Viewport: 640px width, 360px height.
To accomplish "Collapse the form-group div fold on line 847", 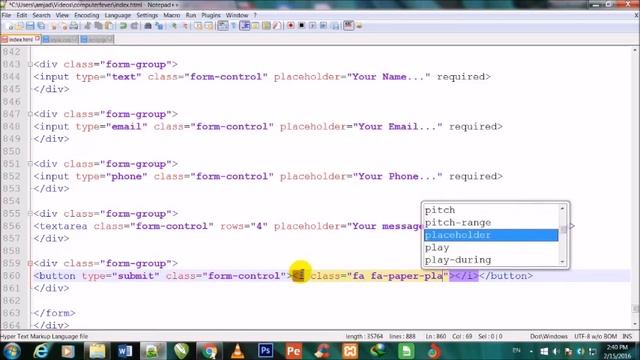I will click(x=30, y=114).
